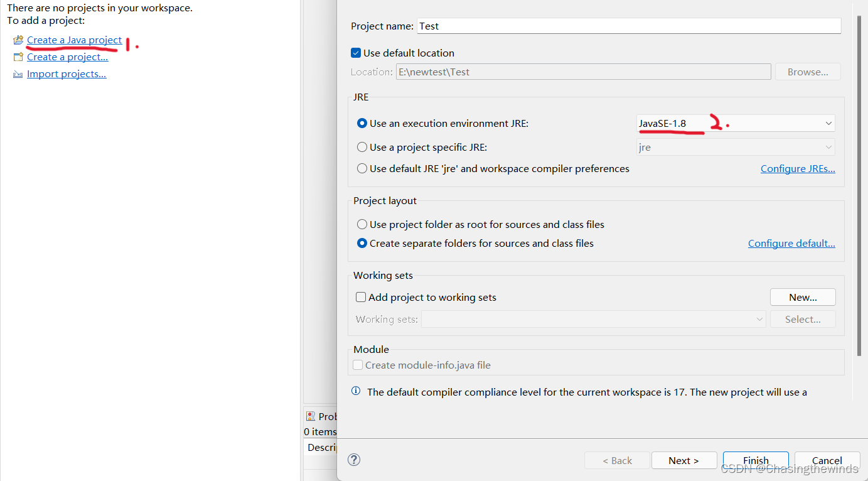
Task: Open the JavaSE-1.8 execution environment dropdown
Action: [x=736, y=124]
